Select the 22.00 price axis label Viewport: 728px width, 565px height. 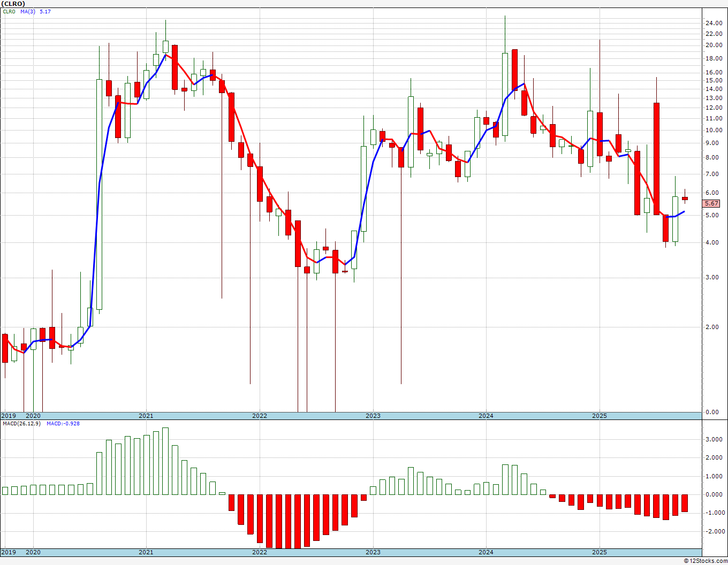point(714,34)
